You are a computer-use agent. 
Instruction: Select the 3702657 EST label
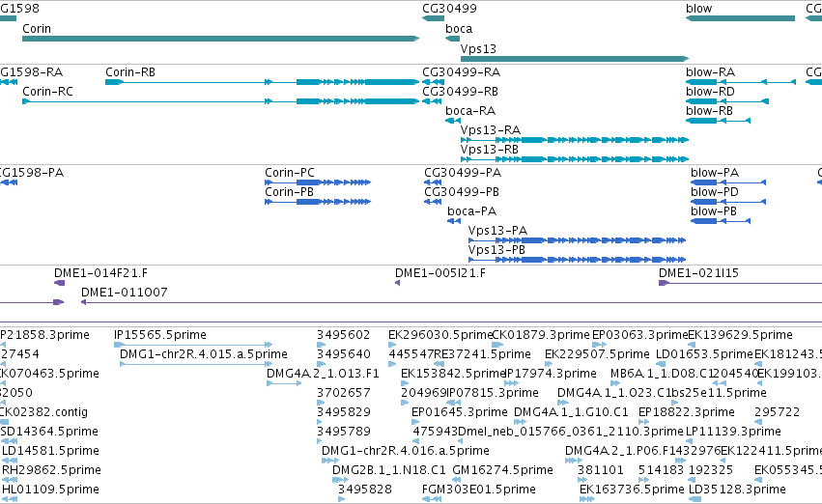pyautogui.click(x=343, y=393)
